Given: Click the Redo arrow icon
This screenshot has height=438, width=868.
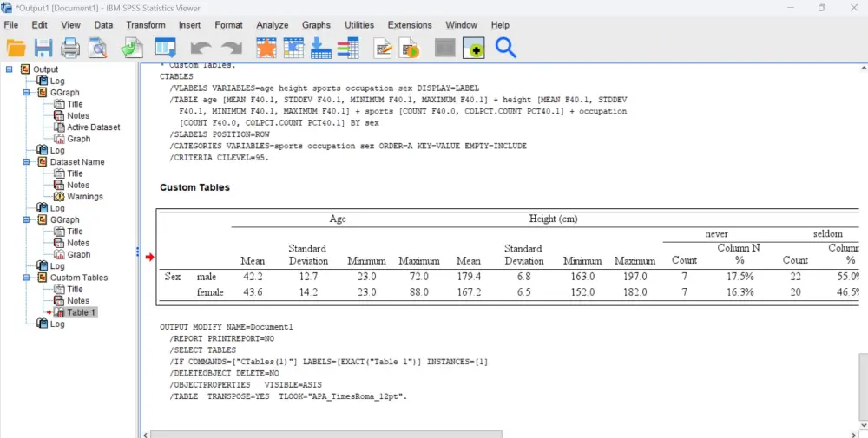Looking at the screenshot, I should 232,48.
